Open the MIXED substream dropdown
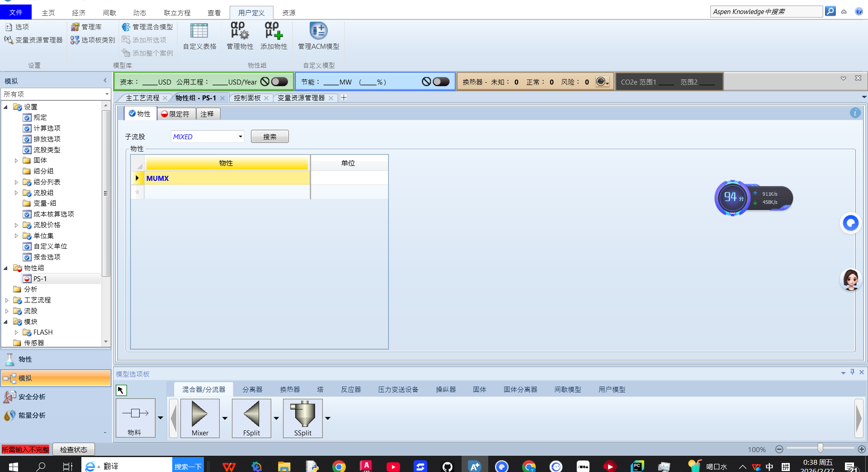The width and height of the screenshot is (868, 472). pos(241,137)
